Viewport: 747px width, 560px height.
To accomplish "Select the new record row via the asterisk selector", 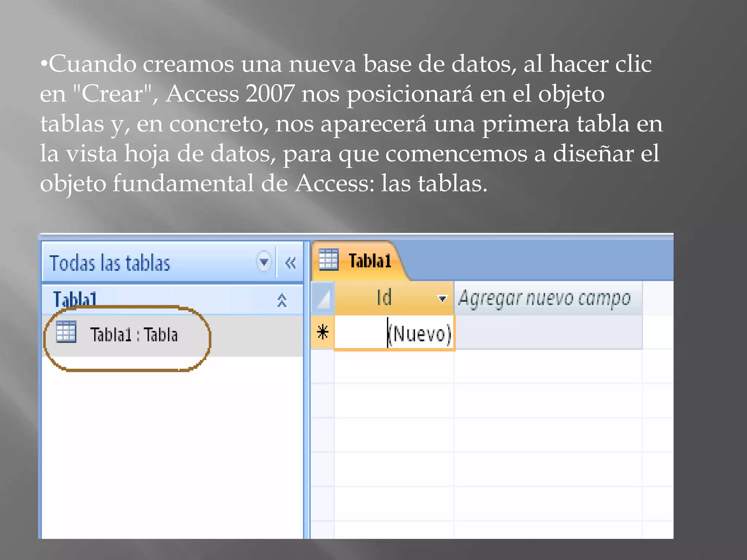I will coord(323,332).
